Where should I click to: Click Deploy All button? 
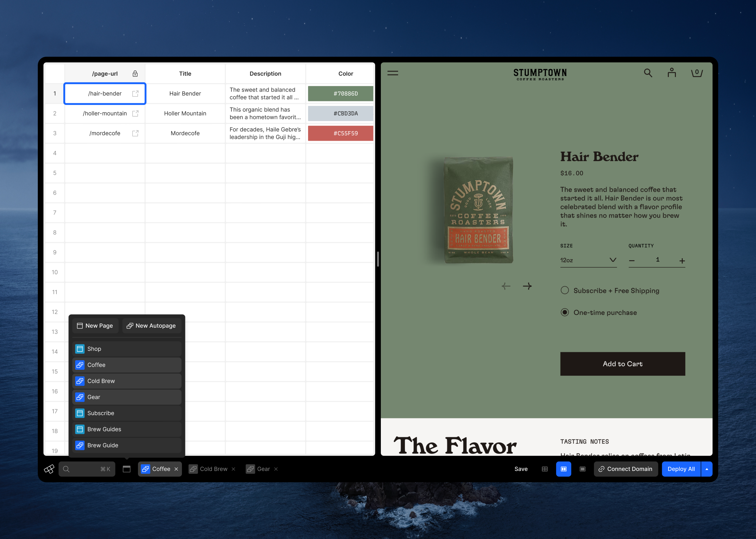coord(681,469)
